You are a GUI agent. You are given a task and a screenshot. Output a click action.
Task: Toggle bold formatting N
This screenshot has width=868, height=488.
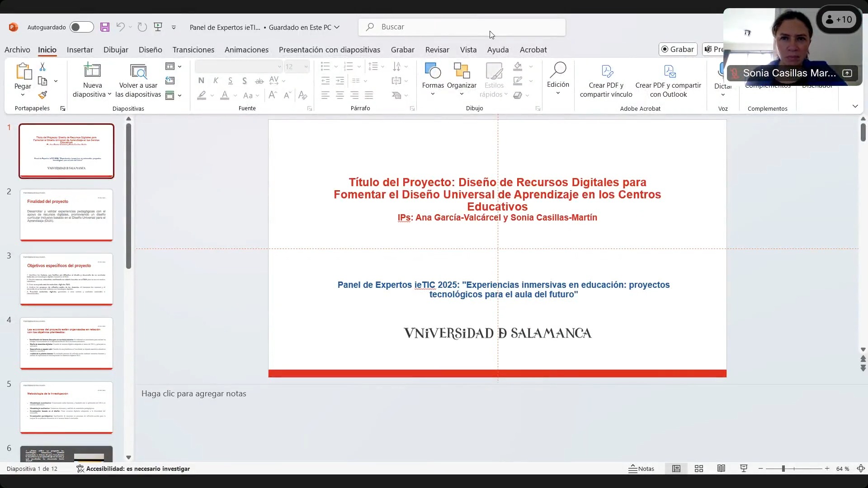point(201,81)
